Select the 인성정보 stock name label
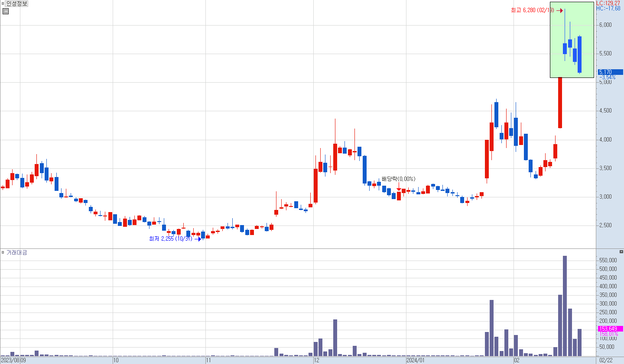 pos(17,3)
